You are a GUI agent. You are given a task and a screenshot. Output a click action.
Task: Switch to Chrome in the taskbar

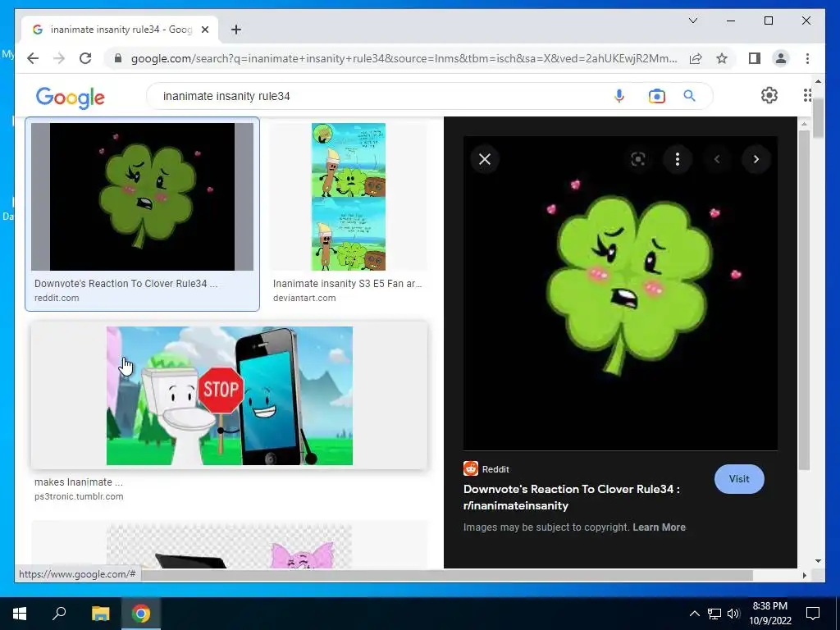(141, 614)
